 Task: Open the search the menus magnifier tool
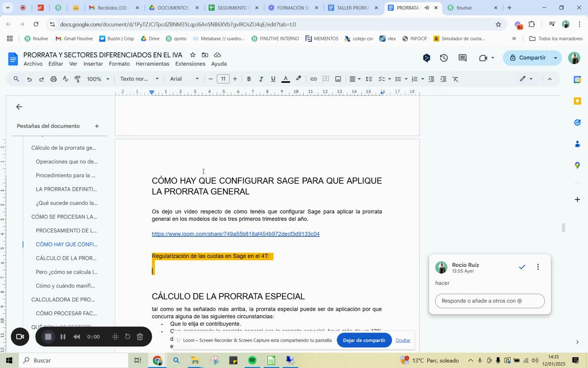tap(17, 79)
